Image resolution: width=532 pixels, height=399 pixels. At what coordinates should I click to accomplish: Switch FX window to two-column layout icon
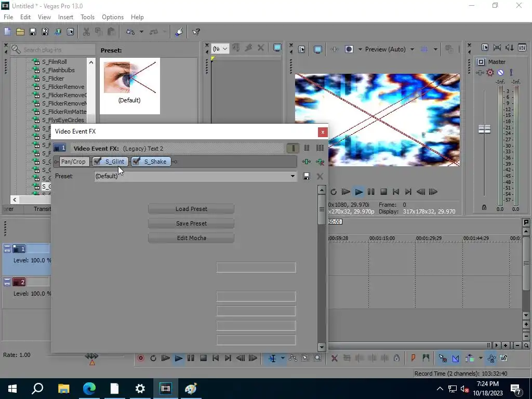point(307,148)
